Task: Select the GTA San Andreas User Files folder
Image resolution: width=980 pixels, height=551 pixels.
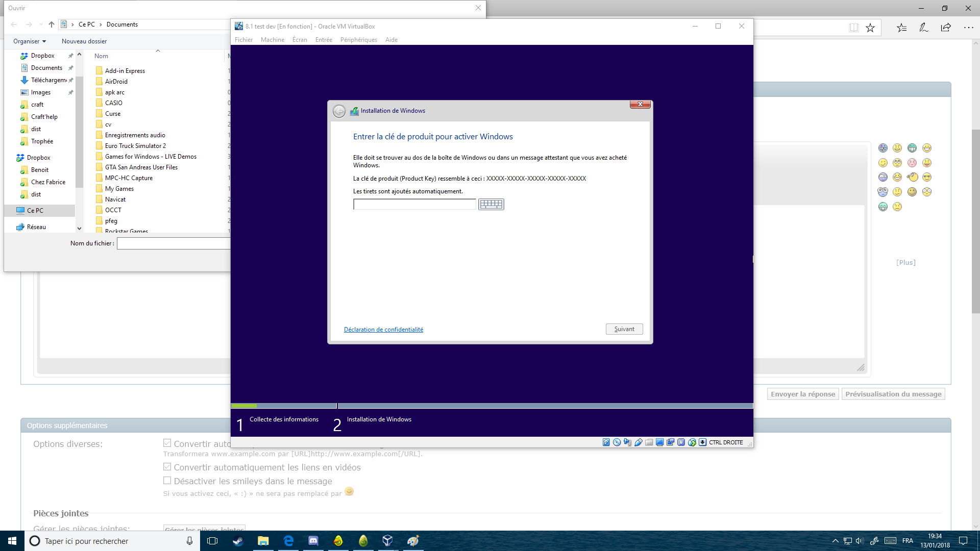Action: 141,167
